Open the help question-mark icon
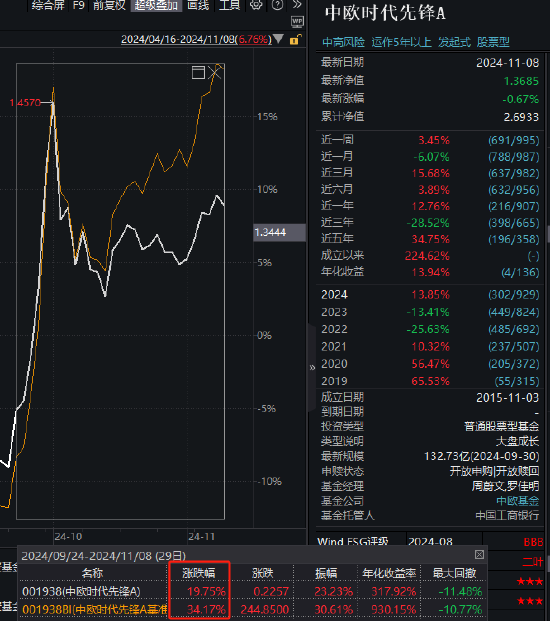550x621 pixels. tap(277, 5)
